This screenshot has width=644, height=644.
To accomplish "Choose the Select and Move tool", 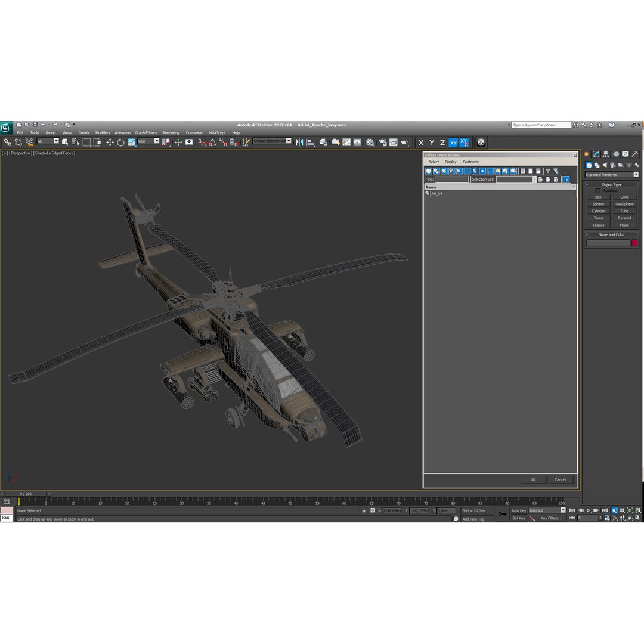I will tap(110, 142).
